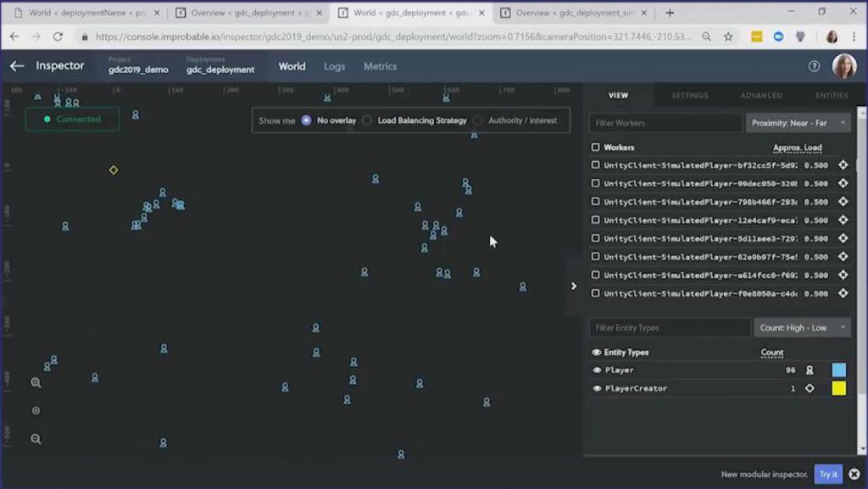Screen dimensions: 868x489
Task: Check the worker SimulatedPlayer-798b466f checkbox
Action: click(595, 202)
